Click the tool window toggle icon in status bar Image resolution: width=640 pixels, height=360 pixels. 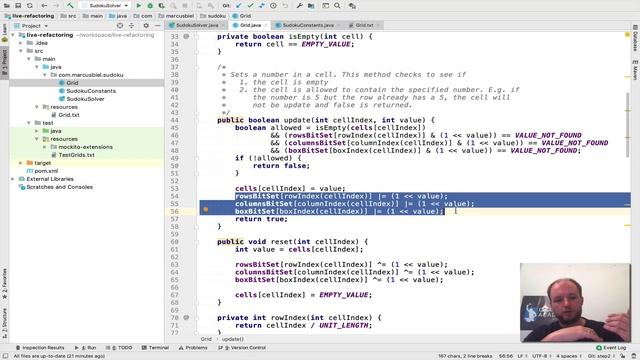(x=5, y=356)
